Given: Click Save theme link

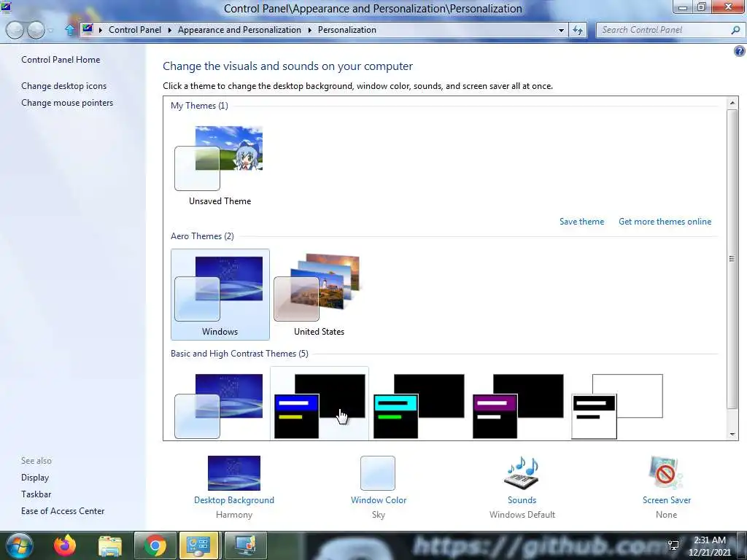Looking at the screenshot, I should click(x=581, y=222).
